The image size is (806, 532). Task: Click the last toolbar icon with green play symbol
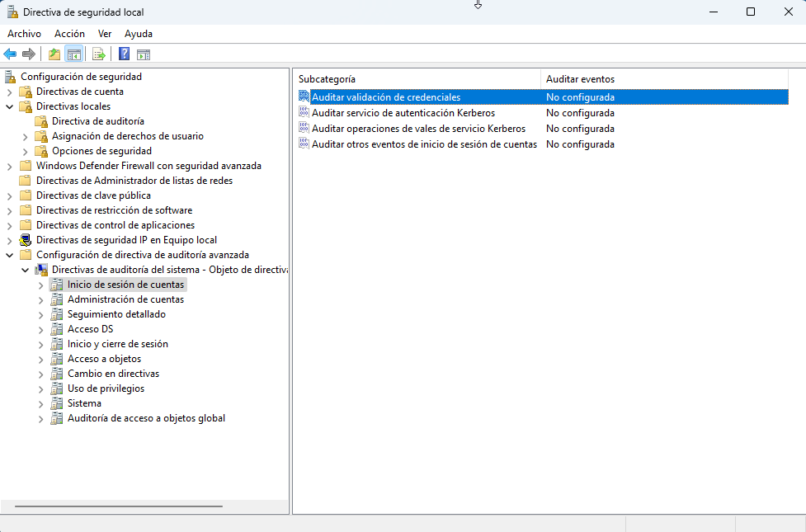pyautogui.click(x=144, y=54)
